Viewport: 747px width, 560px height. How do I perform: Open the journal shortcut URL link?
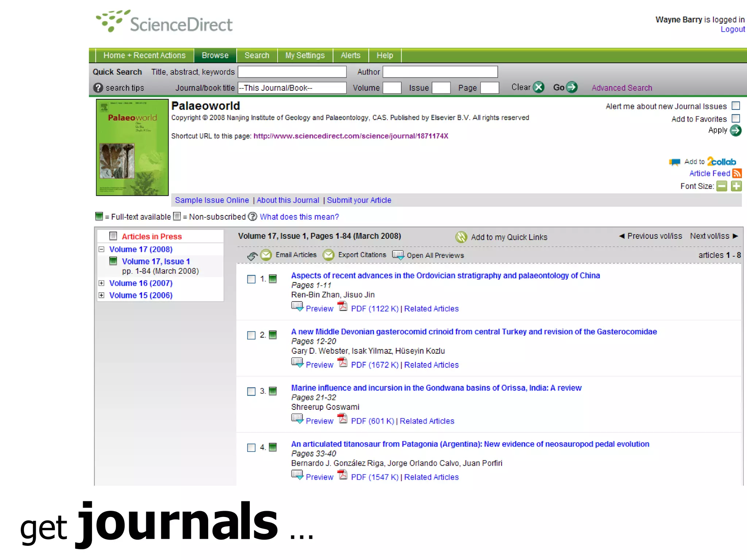point(351,136)
